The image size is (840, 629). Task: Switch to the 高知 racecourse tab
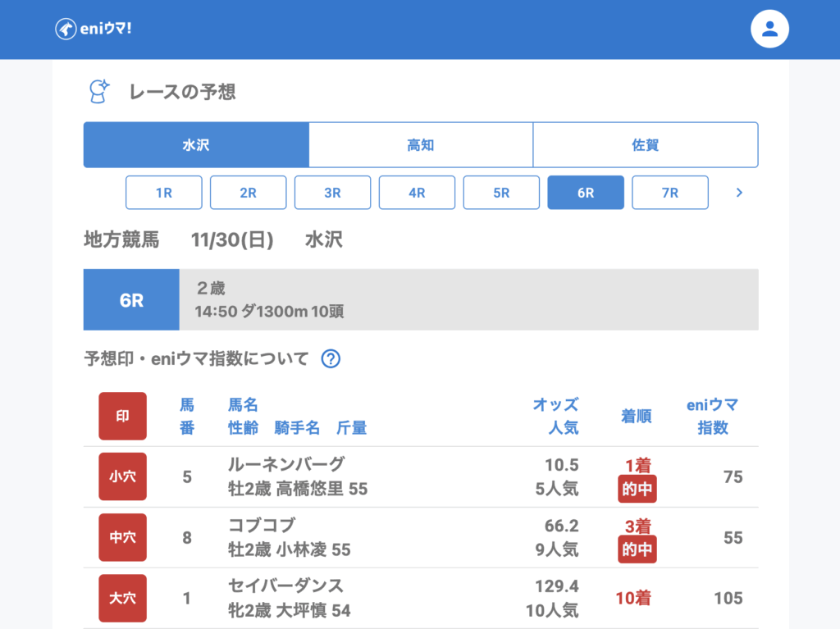(x=421, y=145)
